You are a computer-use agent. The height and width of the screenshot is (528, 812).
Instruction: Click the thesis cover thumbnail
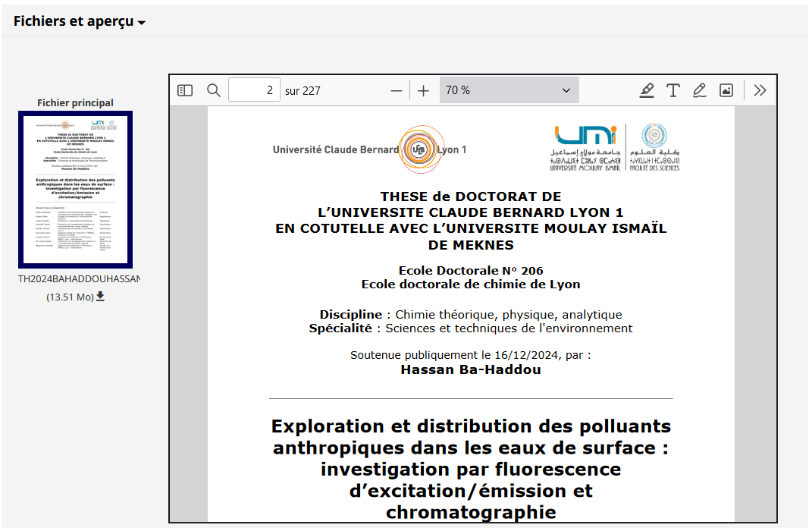[x=76, y=190]
